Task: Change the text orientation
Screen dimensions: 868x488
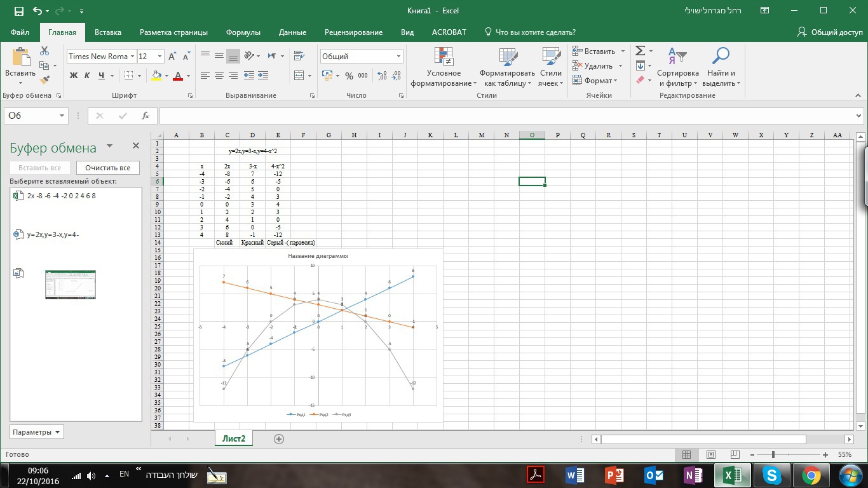Action: [249, 56]
